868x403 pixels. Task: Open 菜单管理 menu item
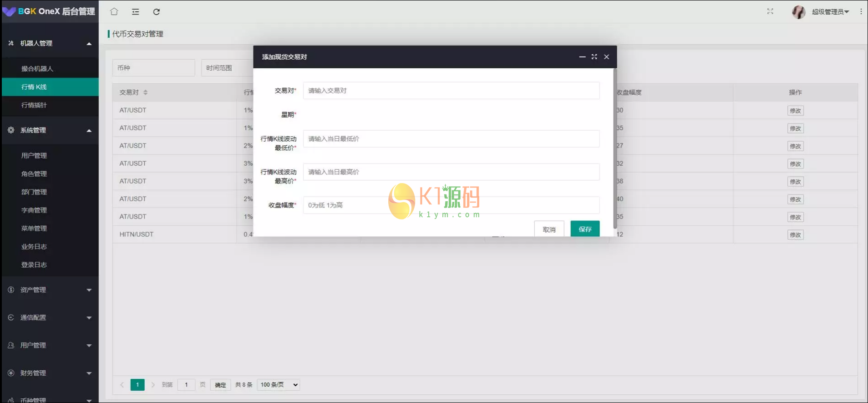point(50,229)
